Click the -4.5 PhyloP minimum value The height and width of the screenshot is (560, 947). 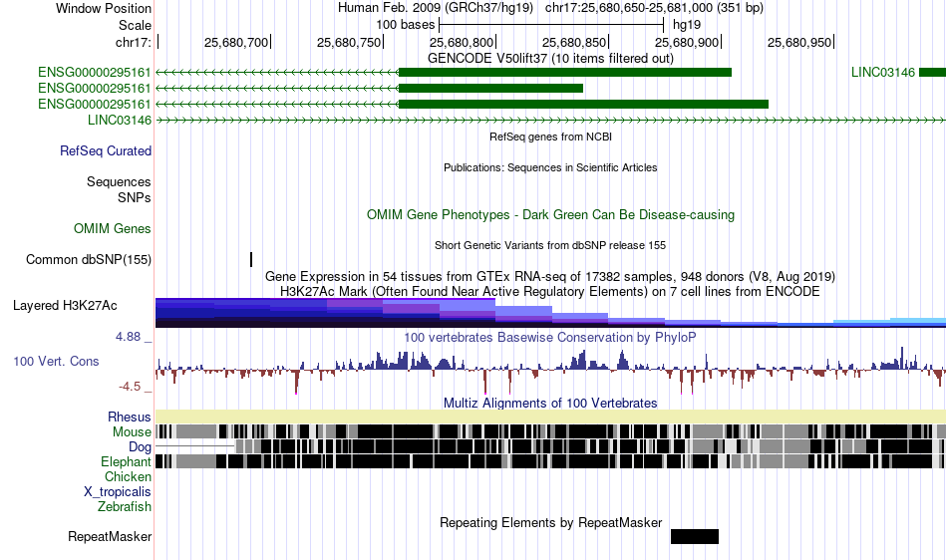[130, 387]
